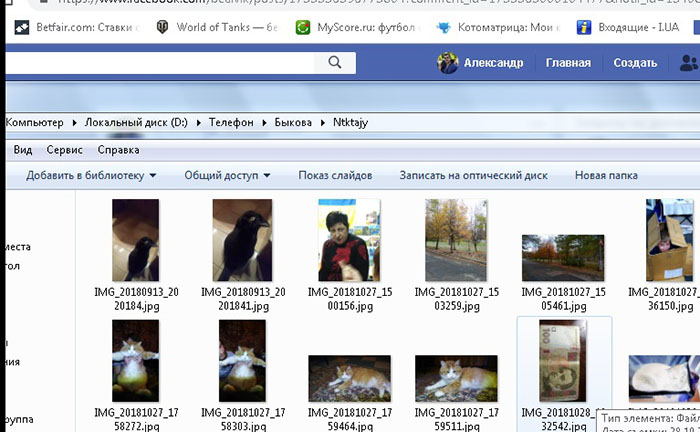Click Показ слайдов button

(x=335, y=176)
